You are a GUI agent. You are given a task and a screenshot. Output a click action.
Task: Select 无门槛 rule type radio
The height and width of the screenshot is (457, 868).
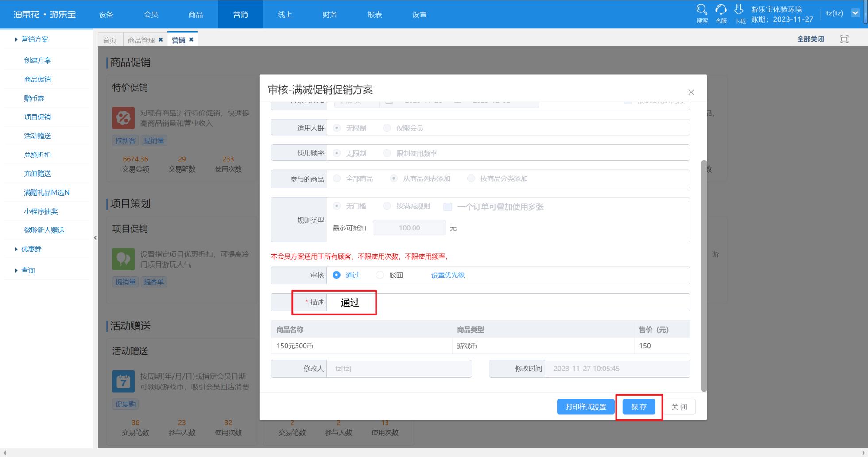[x=337, y=206]
